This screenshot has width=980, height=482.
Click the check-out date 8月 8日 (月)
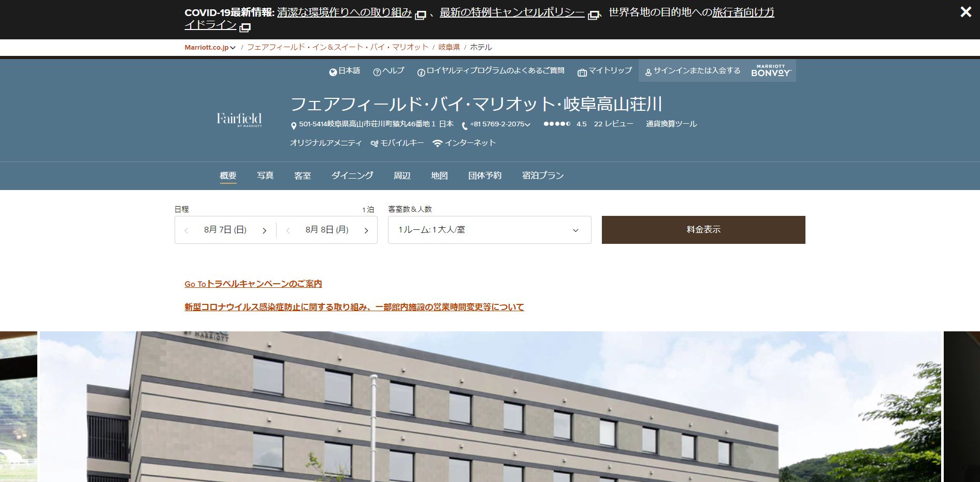tap(327, 230)
